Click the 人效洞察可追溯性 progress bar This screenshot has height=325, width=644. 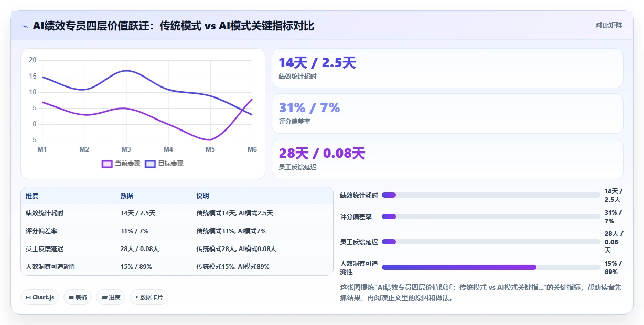tap(491, 267)
